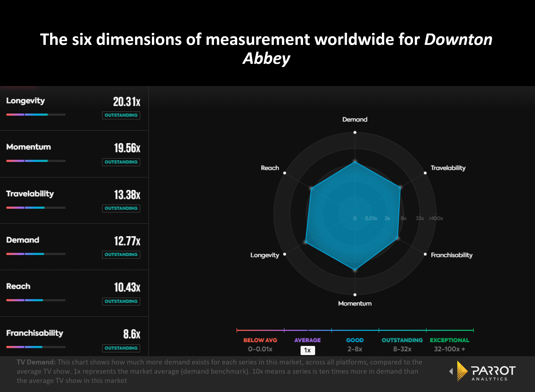Screen dimensions: 535x392
Task: Click the 20.31x Longevity value
Action: [x=127, y=102]
